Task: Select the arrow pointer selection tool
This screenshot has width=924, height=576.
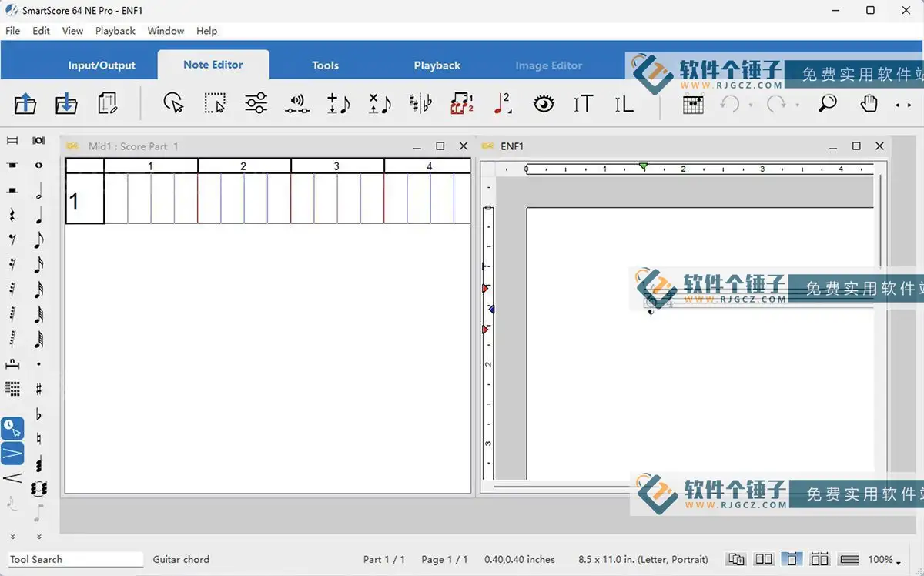Action: pos(173,103)
